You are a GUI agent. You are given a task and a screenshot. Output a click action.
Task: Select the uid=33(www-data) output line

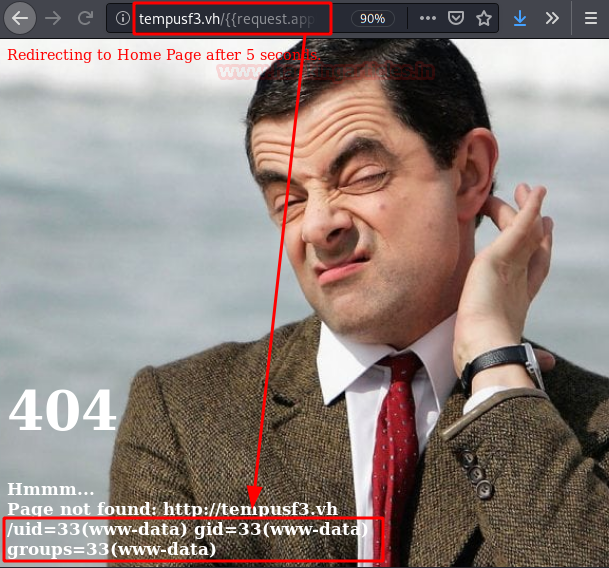tap(188, 529)
